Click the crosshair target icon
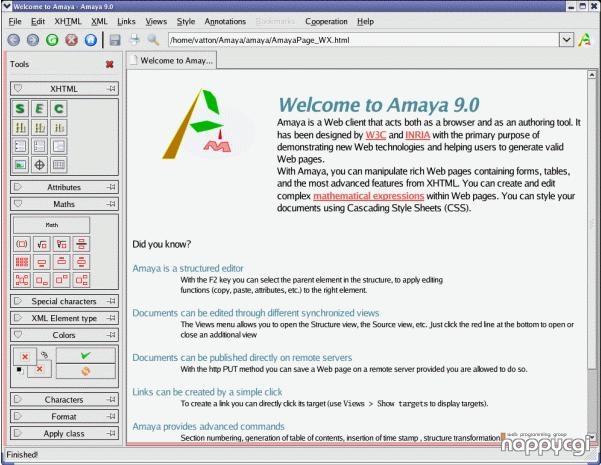601x465 pixels. pos(39,165)
